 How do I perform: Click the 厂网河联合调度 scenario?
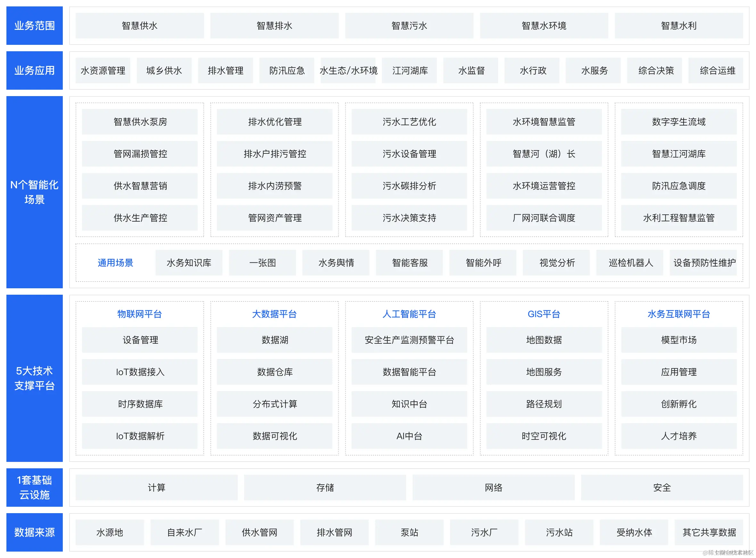tap(543, 218)
